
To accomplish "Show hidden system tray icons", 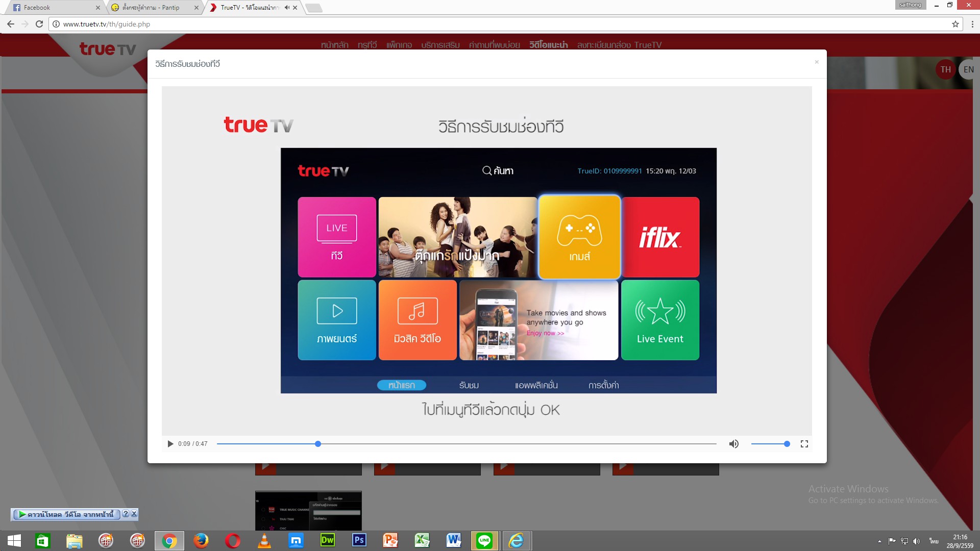I will pyautogui.click(x=879, y=541).
